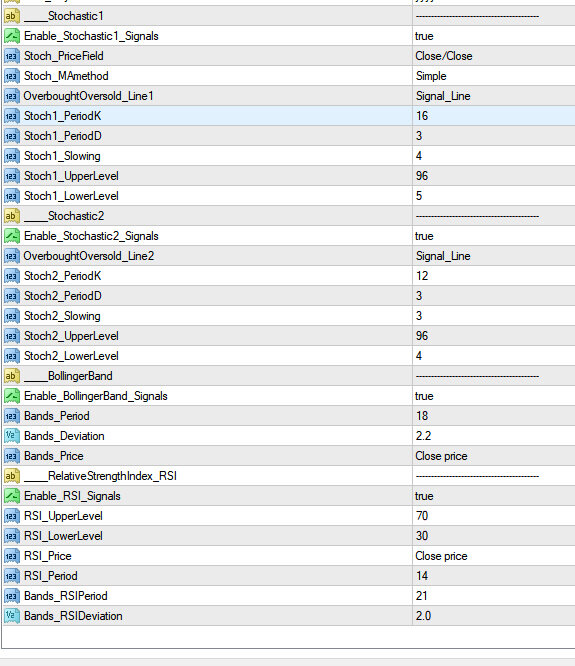This screenshot has width=575, height=666.
Task: Click the 123 icon beside Stoch_PriceField
Action: pos(12,56)
